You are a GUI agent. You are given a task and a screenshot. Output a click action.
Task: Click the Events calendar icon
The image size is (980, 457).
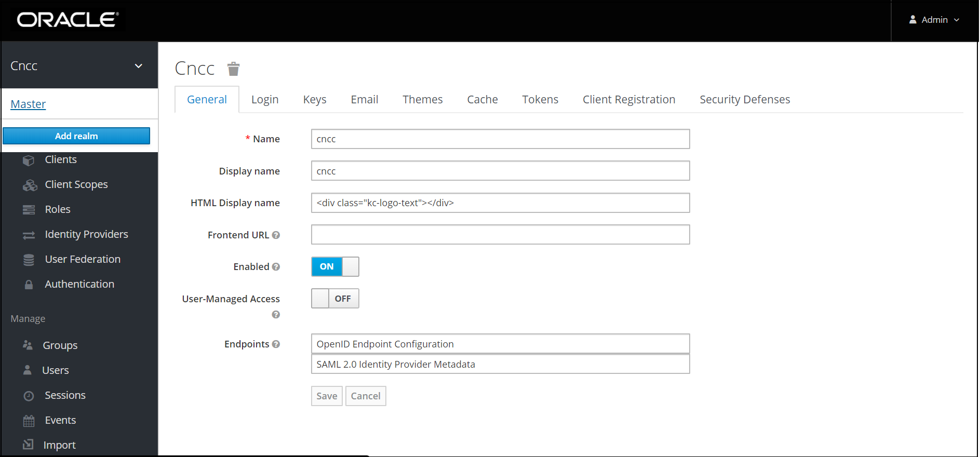pos(29,421)
